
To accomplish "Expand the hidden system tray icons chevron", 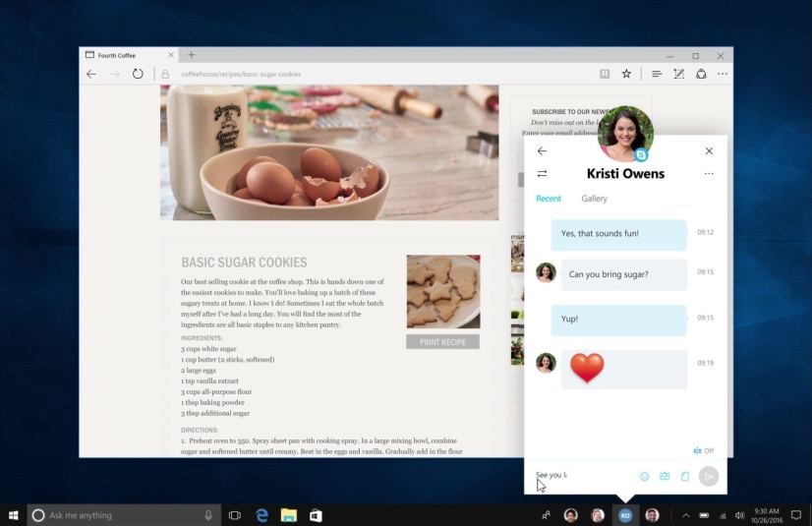I will [685, 515].
